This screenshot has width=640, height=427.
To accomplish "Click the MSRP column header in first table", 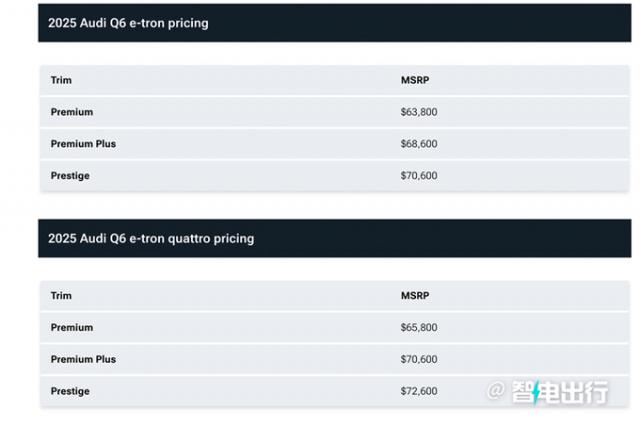I will pos(414,80).
